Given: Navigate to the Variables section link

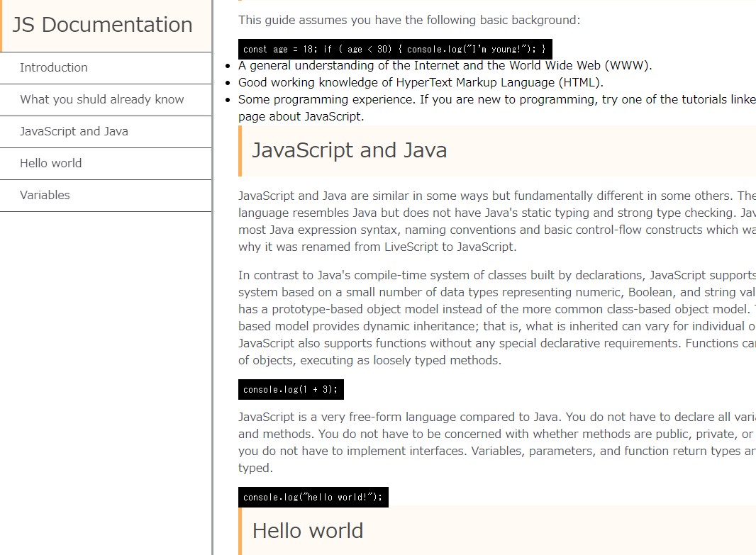Looking at the screenshot, I should [45, 196].
